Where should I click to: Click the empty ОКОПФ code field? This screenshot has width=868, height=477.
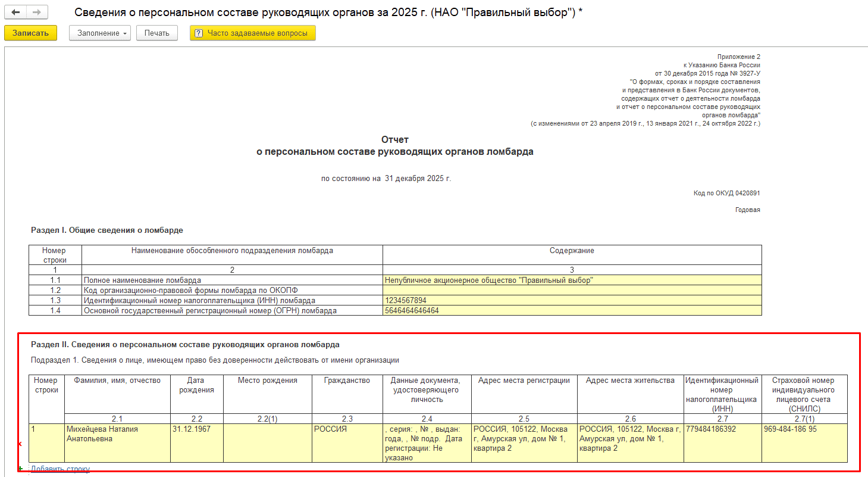point(572,290)
